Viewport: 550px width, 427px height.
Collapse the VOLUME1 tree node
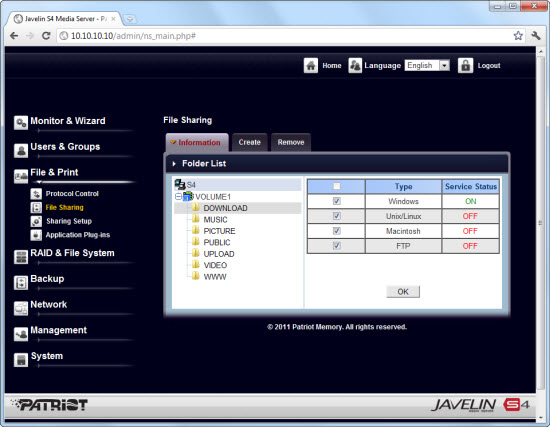click(178, 196)
